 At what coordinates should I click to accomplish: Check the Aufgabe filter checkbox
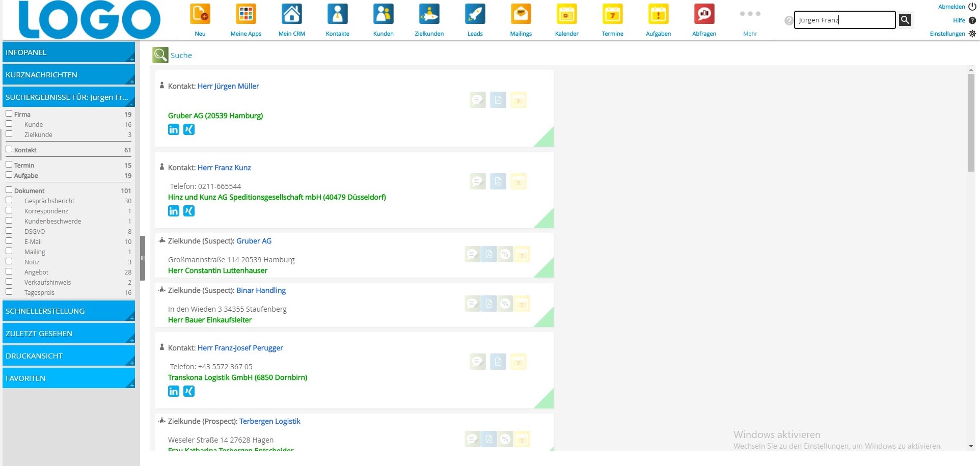(x=9, y=175)
